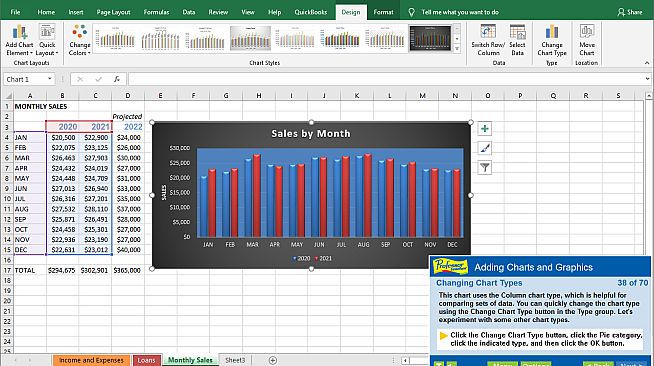Select the MONTHLY SALES cell
Image resolution: width=654 pixels, height=366 pixels.
click(x=30, y=106)
